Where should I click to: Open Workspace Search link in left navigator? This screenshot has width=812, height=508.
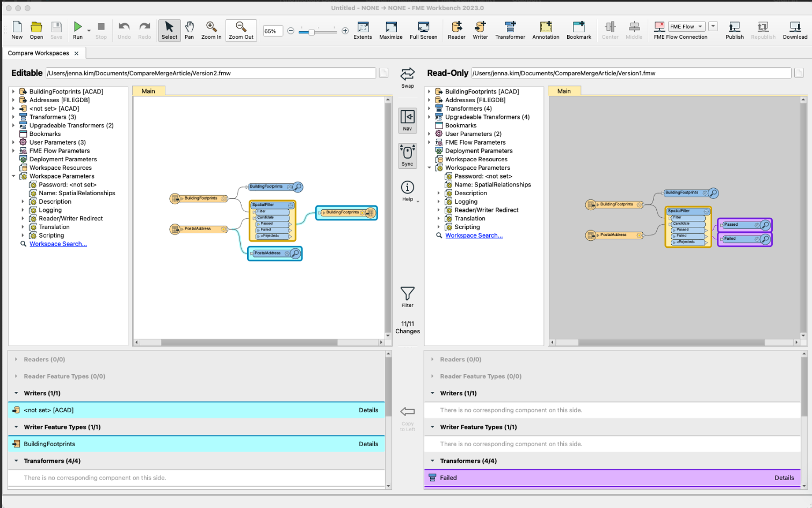(x=58, y=244)
